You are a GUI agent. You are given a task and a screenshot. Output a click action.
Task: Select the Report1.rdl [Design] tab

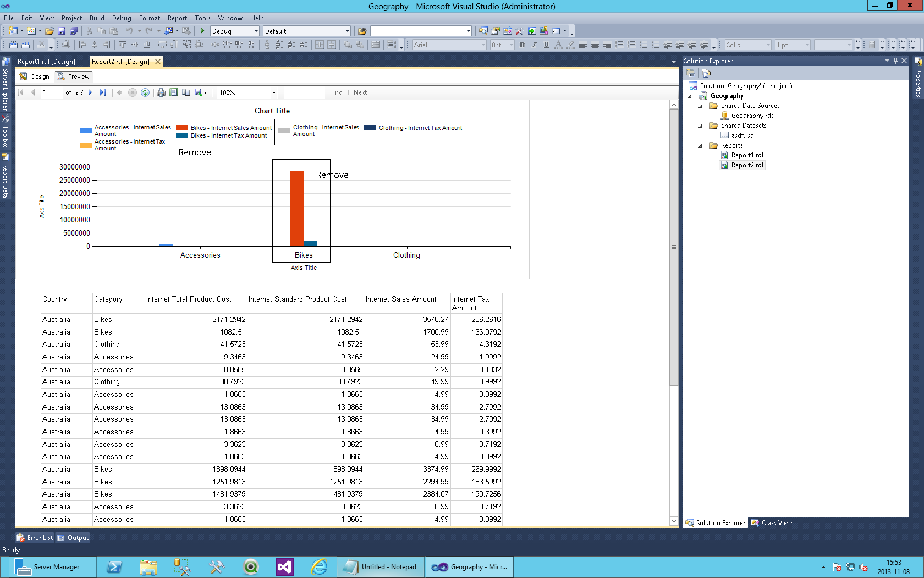[x=46, y=62]
